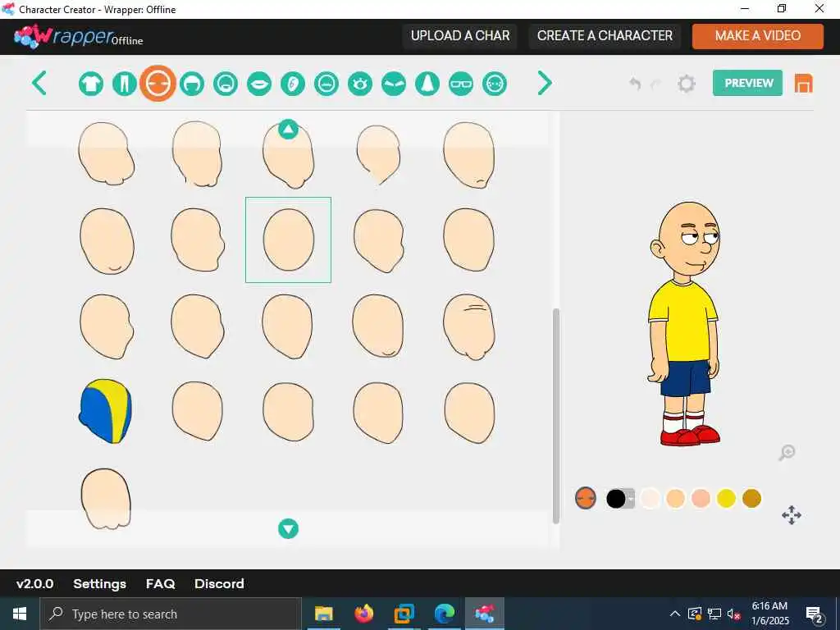Choose the pink-salmon skin swatch
This screenshot has width=840, height=630.
701,498
